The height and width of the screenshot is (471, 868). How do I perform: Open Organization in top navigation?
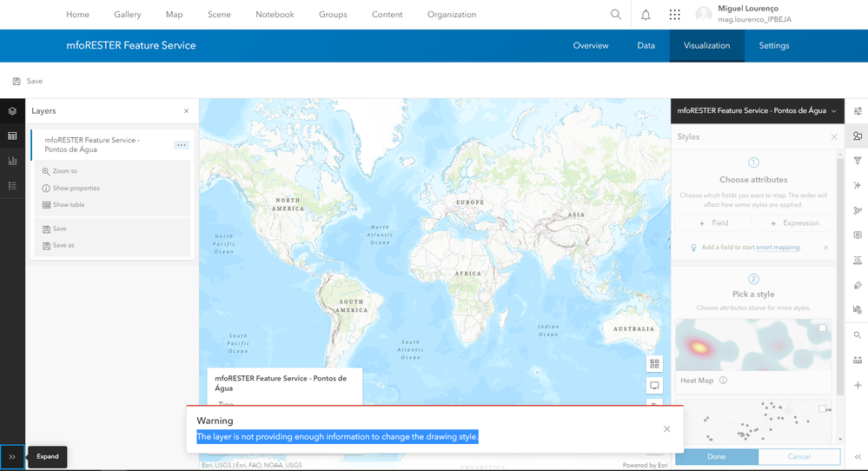pyautogui.click(x=452, y=15)
